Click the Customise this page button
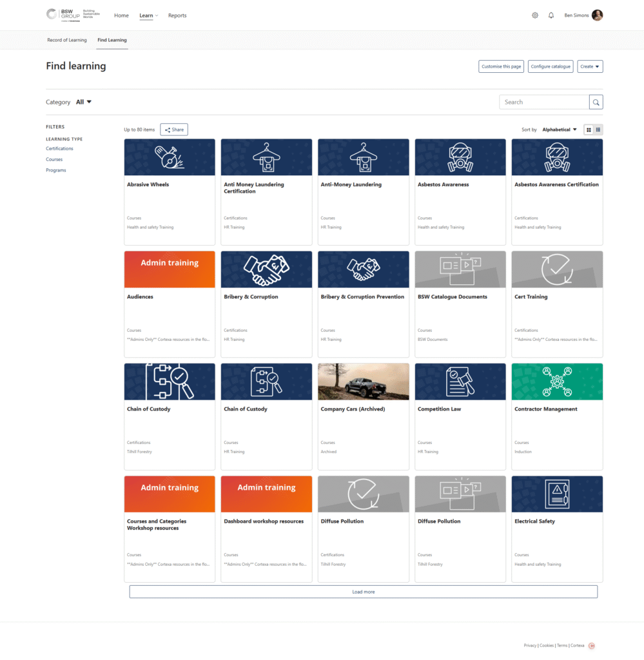 coord(501,66)
